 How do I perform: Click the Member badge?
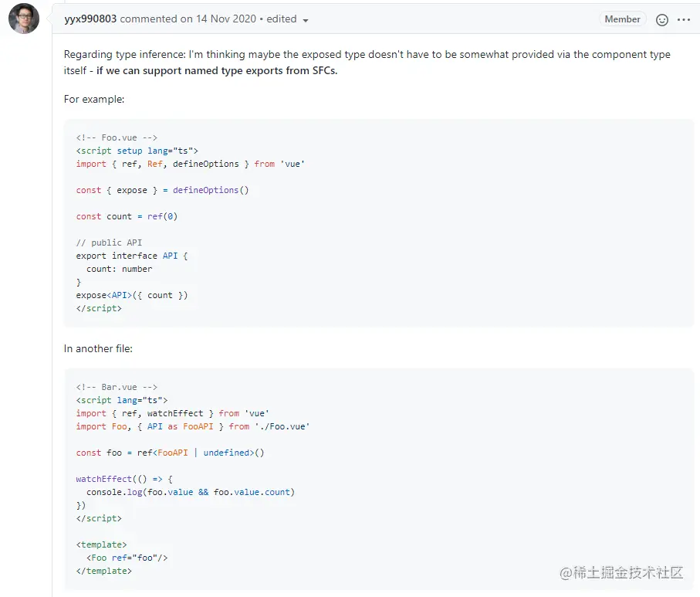pos(622,19)
